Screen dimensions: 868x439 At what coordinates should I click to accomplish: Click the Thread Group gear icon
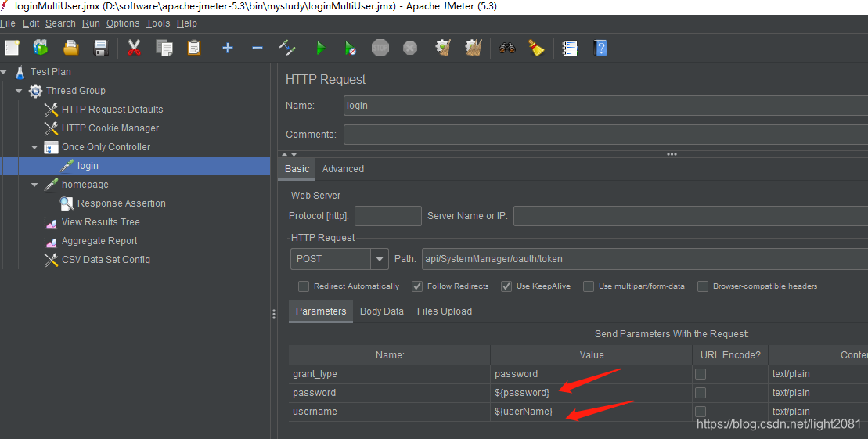tap(35, 91)
